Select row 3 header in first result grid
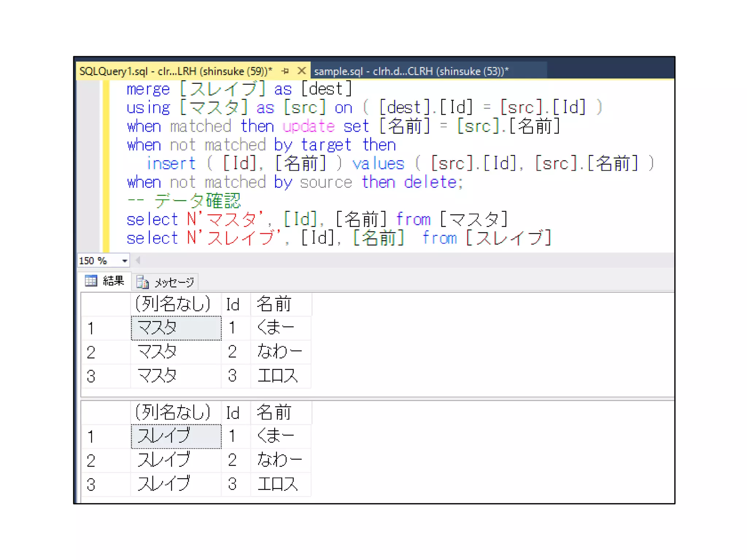This screenshot has width=747, height=560. (91, 376)
